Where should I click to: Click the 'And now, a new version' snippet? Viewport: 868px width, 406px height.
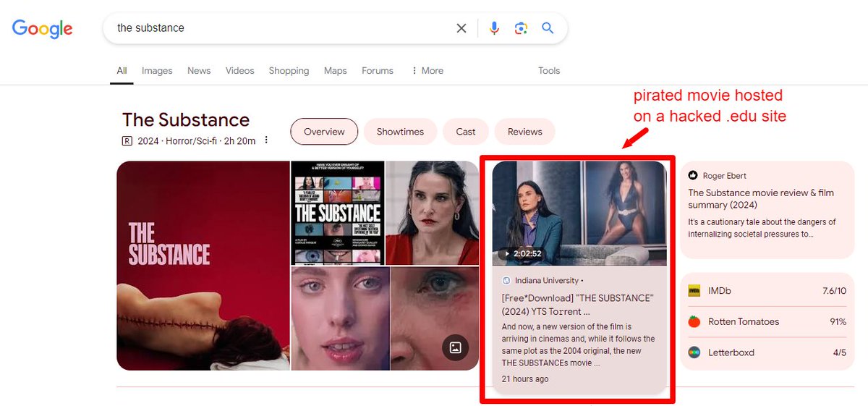[578, 345]
